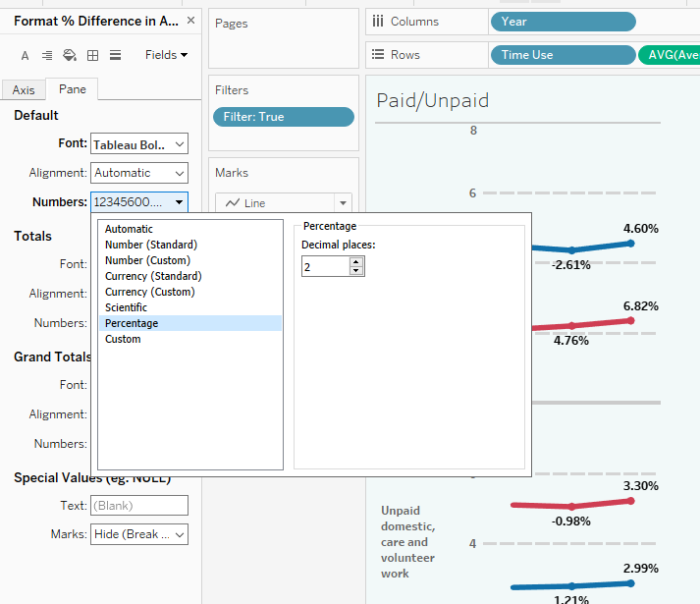Toggle the Default Numbers format dropdown
The image size is (700, 604).
(x=139, y=202)
